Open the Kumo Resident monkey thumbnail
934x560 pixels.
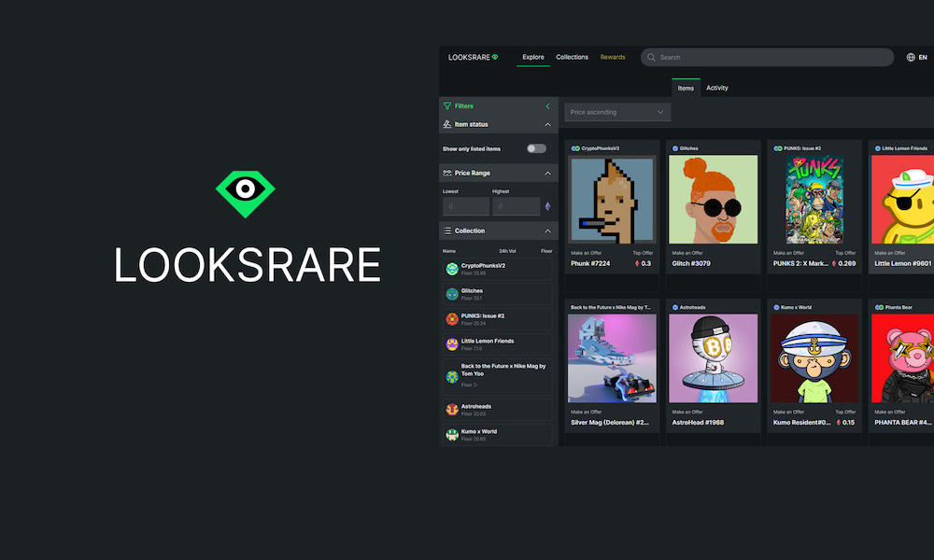tap(814, 358)
